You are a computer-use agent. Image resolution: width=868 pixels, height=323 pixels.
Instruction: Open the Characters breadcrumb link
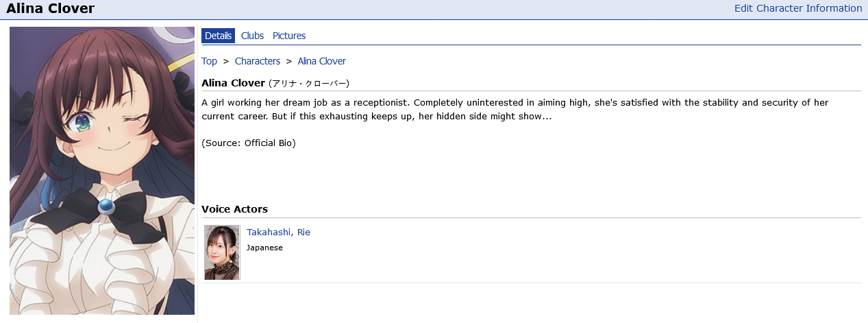258,61
